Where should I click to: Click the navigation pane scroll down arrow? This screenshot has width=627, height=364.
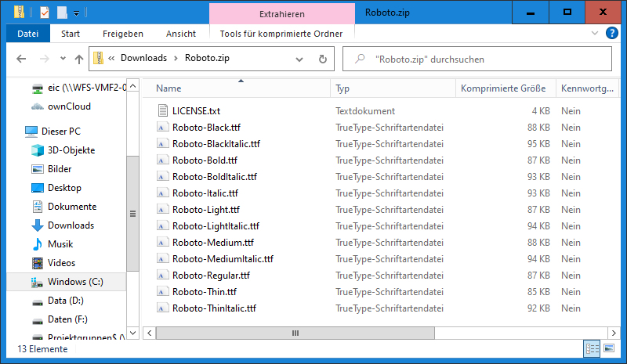(x=132, y=333)
